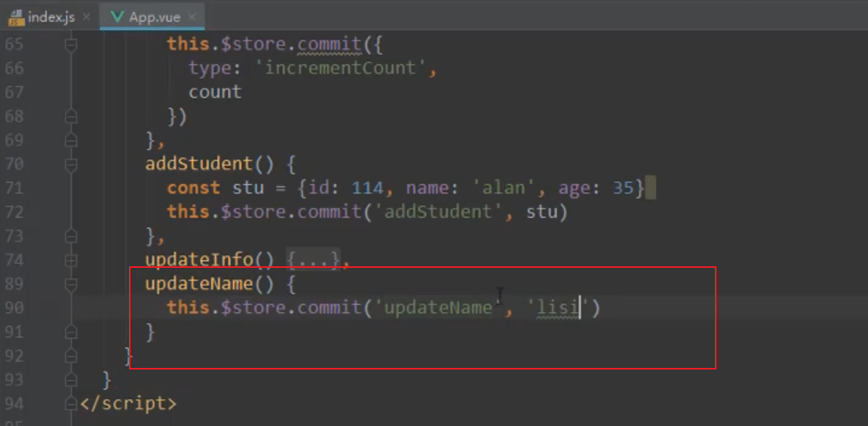Click line number 90 in the gutter
The image size is (868, 426).
(x=15, y=308)
